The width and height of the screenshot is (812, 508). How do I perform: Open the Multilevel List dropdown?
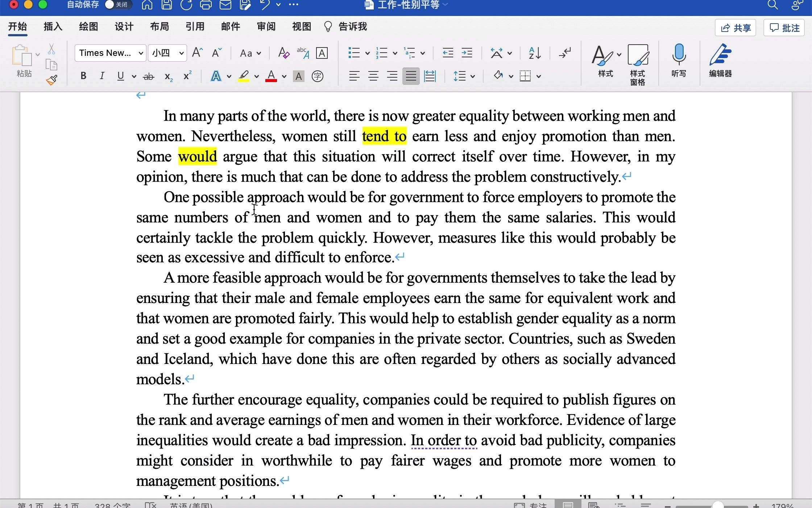423,53
